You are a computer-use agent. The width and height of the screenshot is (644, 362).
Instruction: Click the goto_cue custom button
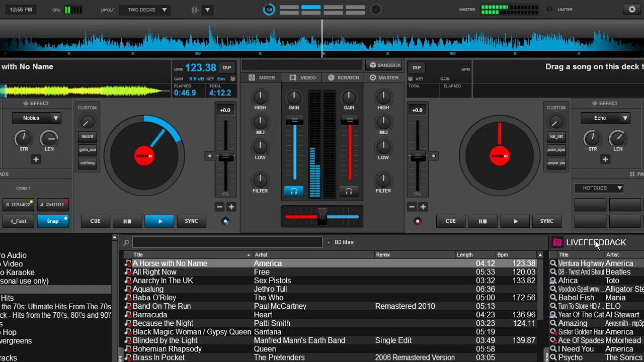(88, 150)
